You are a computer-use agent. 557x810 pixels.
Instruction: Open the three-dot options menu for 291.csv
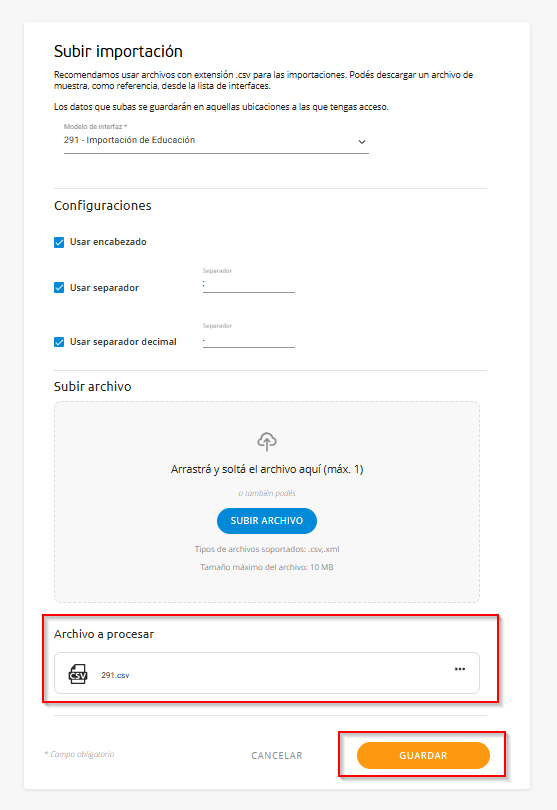[460, 669]
